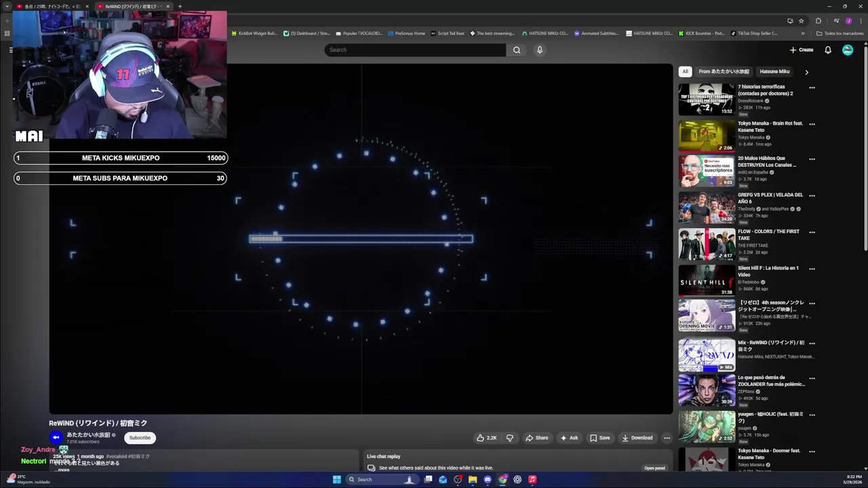The width and height of the screenshot is (868, 488).
Task: Open options menu for Brain Rot video
Action: 812,124
